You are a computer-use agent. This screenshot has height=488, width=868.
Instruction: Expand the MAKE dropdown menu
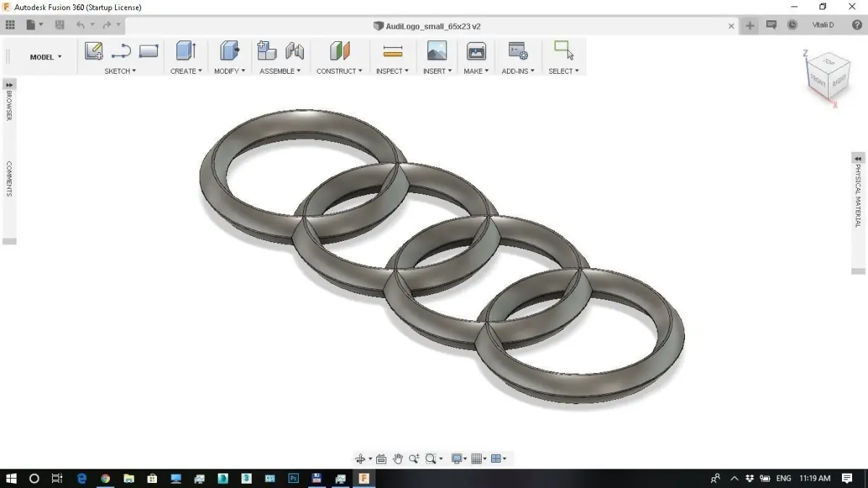[x=476, y=71]
